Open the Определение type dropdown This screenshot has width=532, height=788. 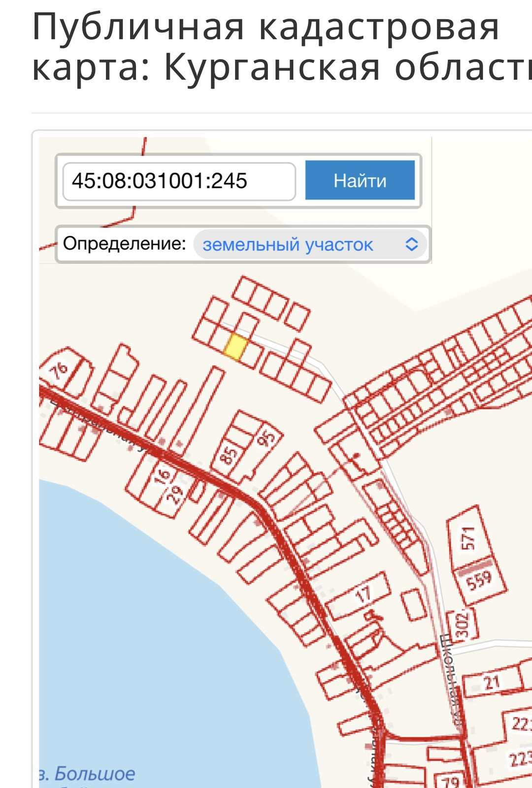click(x=310, y=244)
